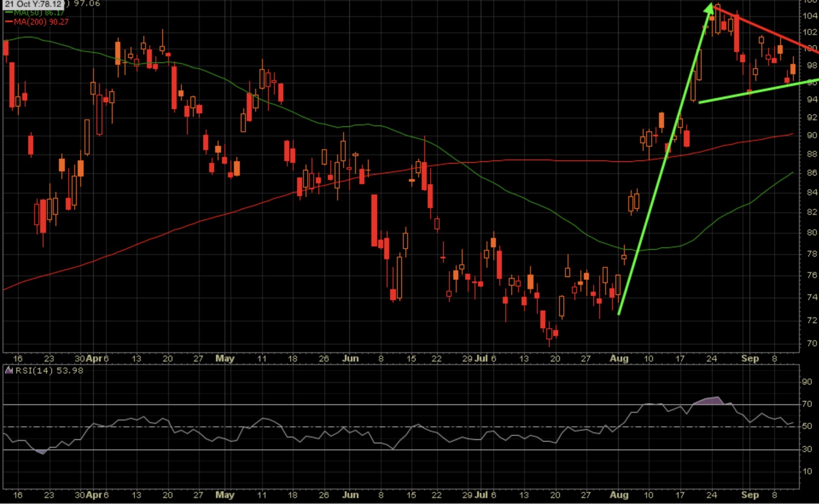Click the purple RSI indicator icon

click(x=9, y=370)
